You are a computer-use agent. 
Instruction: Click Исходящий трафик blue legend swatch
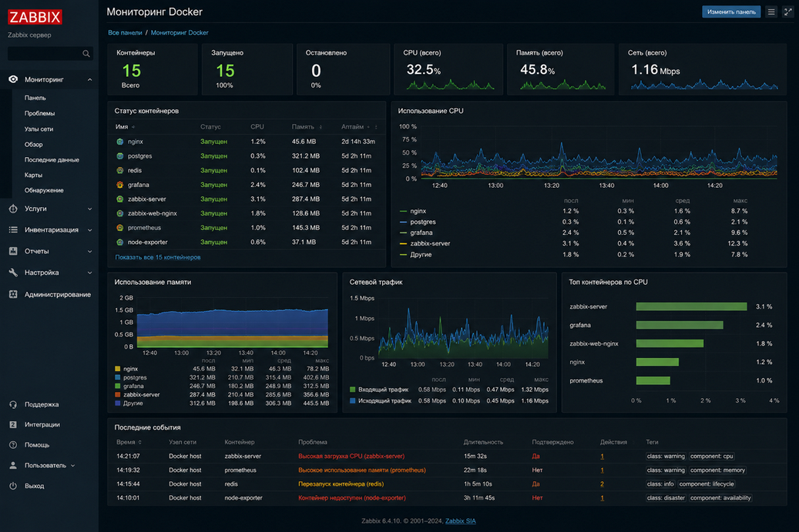[353, 400]
